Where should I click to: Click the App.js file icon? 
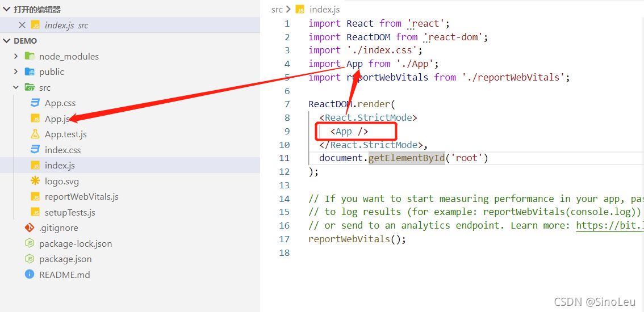tap(35, 119)
